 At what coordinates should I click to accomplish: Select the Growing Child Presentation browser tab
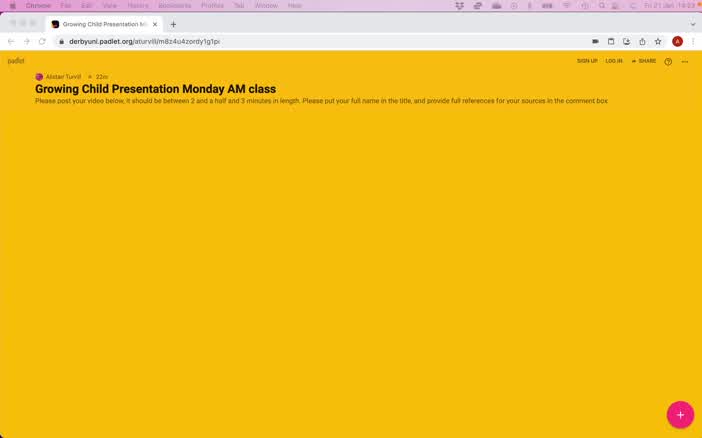105,24
